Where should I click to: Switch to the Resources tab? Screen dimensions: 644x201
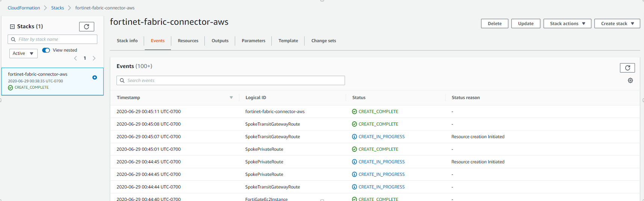click(x=188, y=41)
